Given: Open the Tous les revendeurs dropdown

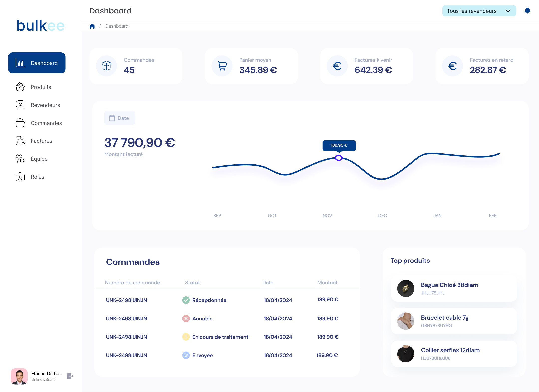Looking at the screenshot, I should 479,11.
